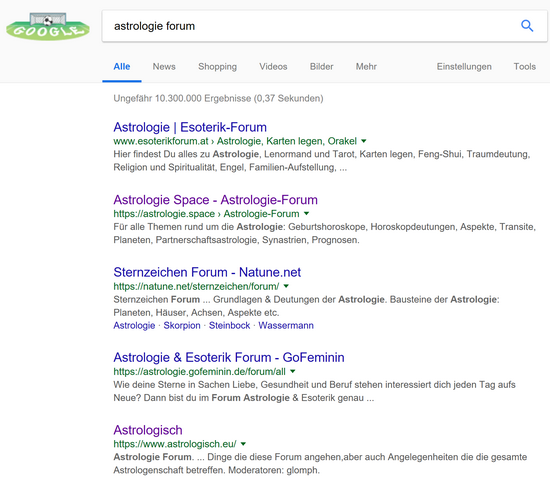Open 'Sternzeichen Forum - Natune.net' result
Viewport: 550px width, 484px height.
(x=207, y=272)
